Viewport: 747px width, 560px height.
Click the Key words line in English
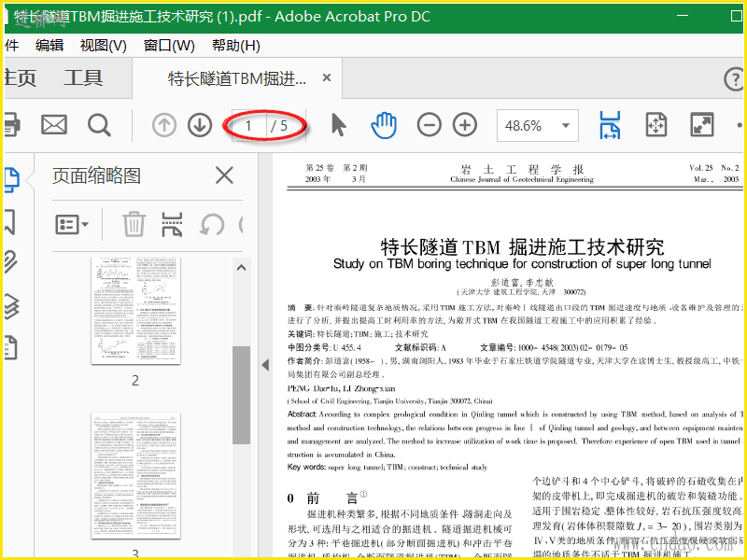(388, 468)
